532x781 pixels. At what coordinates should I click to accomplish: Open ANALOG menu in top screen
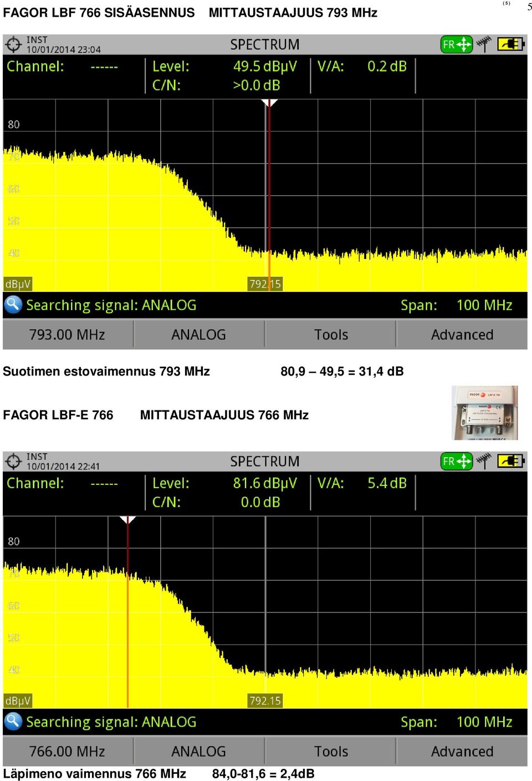click(x=199, y=334)
